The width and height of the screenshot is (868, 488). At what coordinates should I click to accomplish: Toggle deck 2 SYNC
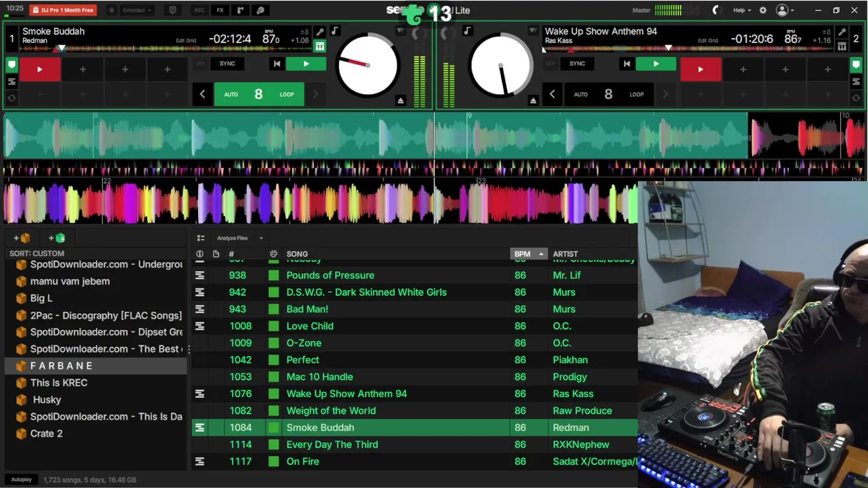click(577, 64)
